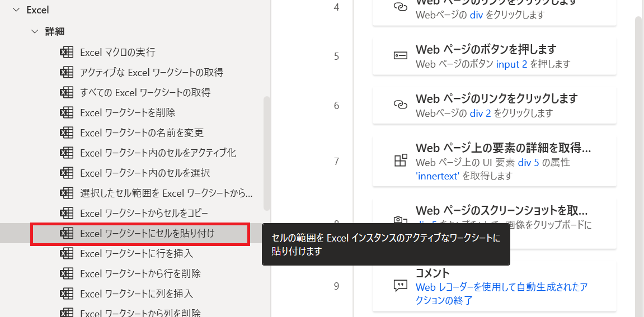The image size is (644, 317).
Task: Click link icon on step 6 card
Action: click(x=400, y=105)
